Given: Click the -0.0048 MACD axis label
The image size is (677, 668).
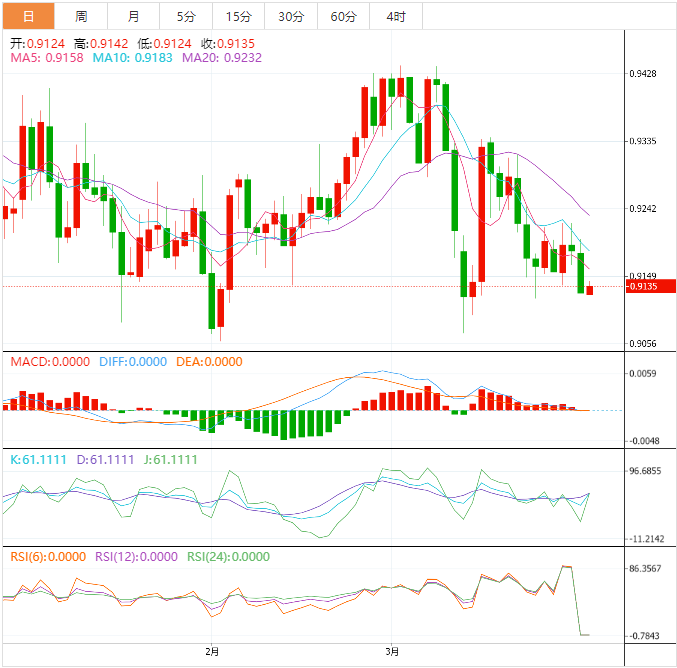Looking at the screenshot, I should [x=644, y=441].
